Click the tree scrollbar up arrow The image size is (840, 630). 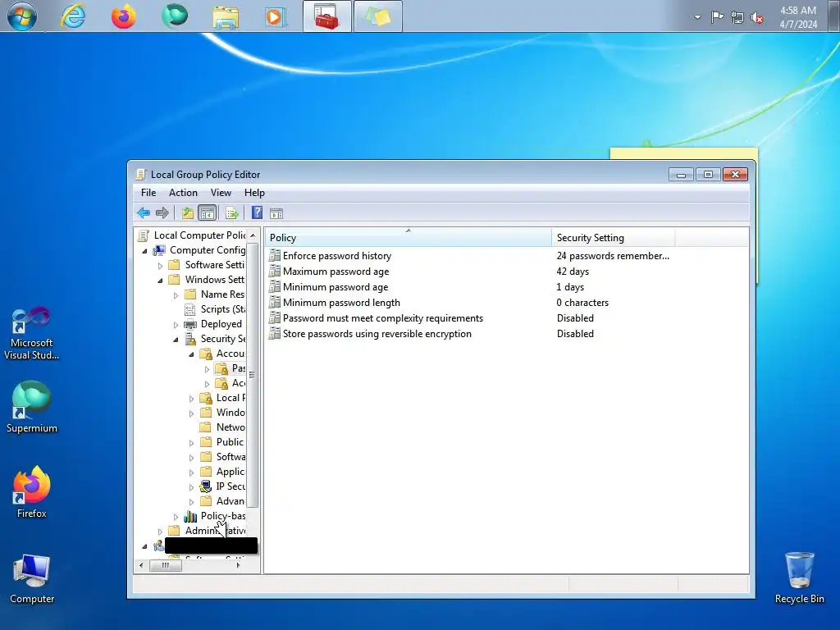[x=253, y=235]
